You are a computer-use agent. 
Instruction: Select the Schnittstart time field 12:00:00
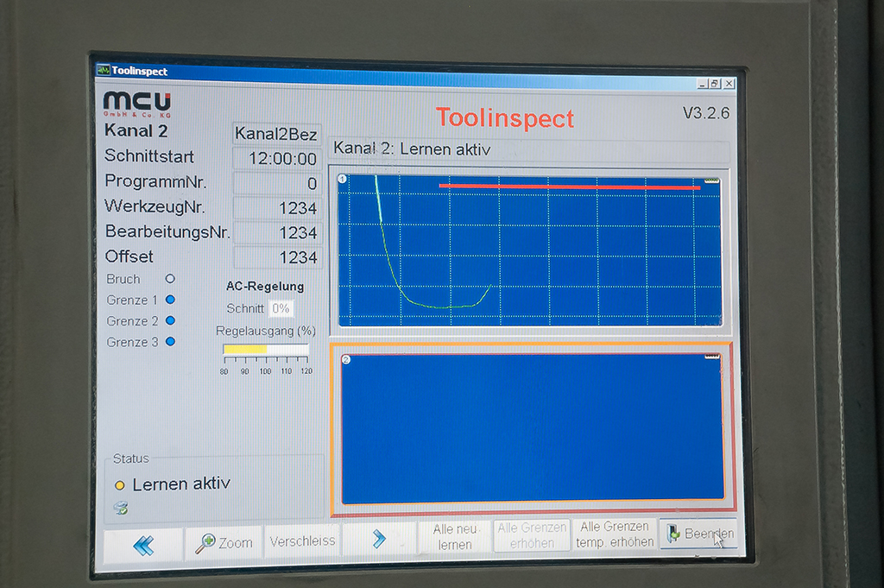[x=277, y=158]
